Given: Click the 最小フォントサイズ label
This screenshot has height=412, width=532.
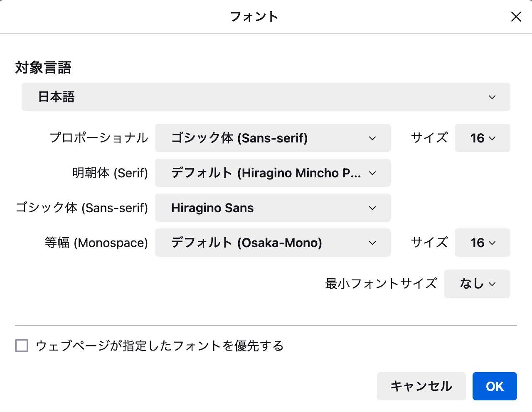Looking at the screenshot, I should (381, 284).
